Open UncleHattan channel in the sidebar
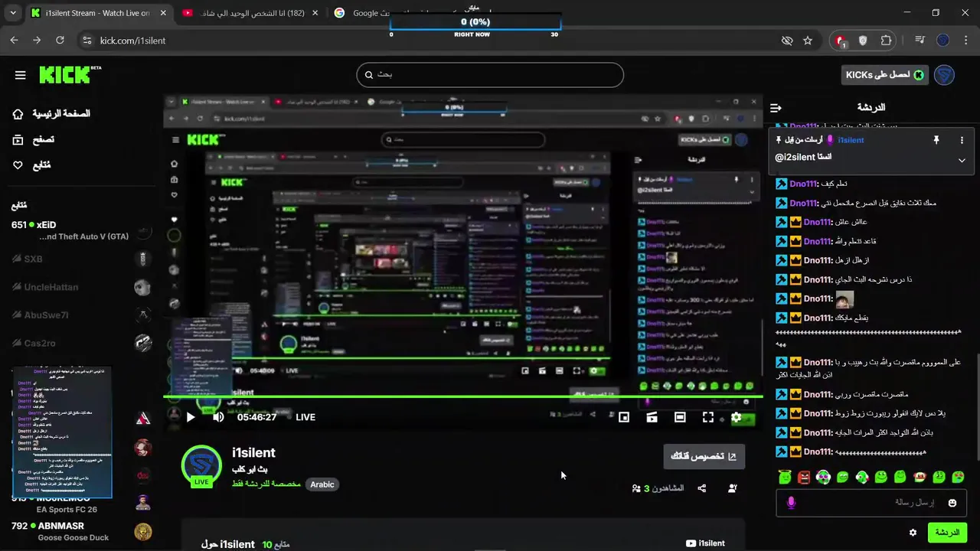The height and width of the screenshot is (551, 980). [80, 287]
